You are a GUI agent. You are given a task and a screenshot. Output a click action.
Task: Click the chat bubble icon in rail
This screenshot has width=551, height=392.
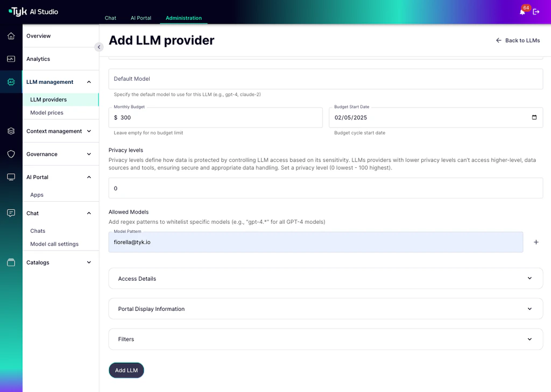(x=11, y=213)
